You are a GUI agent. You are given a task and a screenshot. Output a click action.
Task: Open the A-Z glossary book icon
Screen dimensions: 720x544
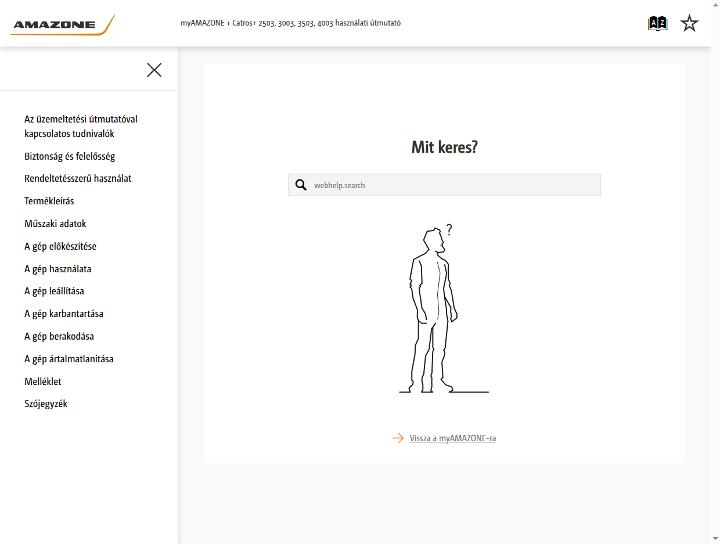657,23
